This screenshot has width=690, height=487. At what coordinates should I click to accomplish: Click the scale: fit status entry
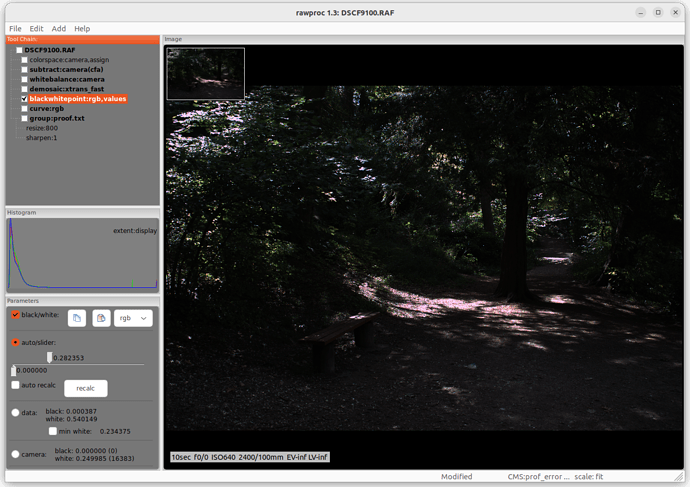(588, 476)
